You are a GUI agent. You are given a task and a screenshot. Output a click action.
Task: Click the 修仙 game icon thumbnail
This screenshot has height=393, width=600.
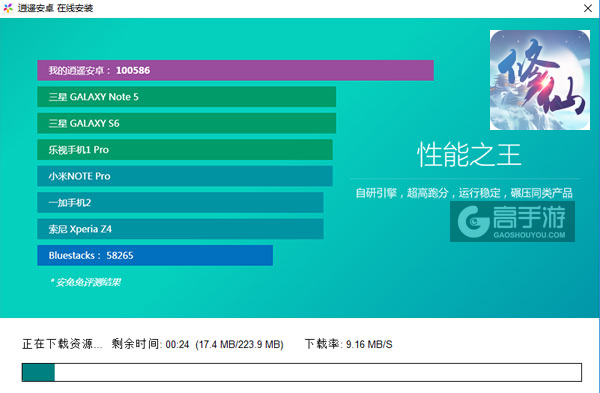(x=540, y=80)
